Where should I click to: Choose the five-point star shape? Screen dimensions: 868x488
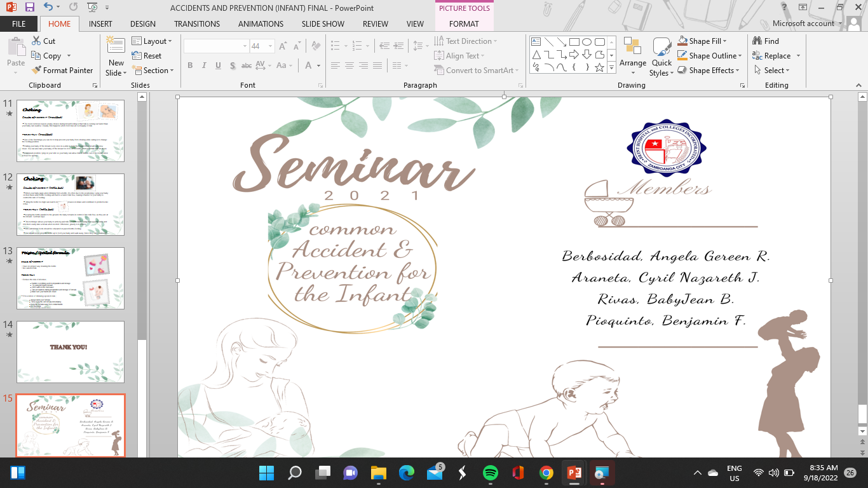[x=600, y=67]
